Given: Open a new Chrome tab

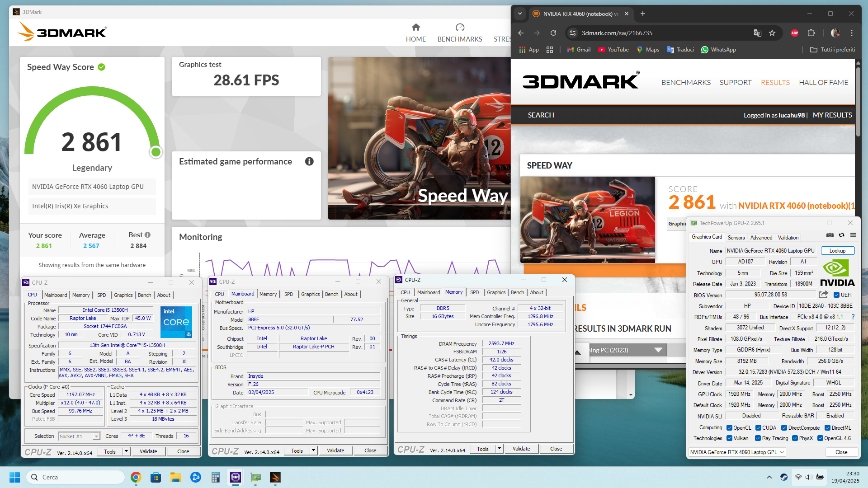Looking at the screenshot, I should [x=642, y=14].
